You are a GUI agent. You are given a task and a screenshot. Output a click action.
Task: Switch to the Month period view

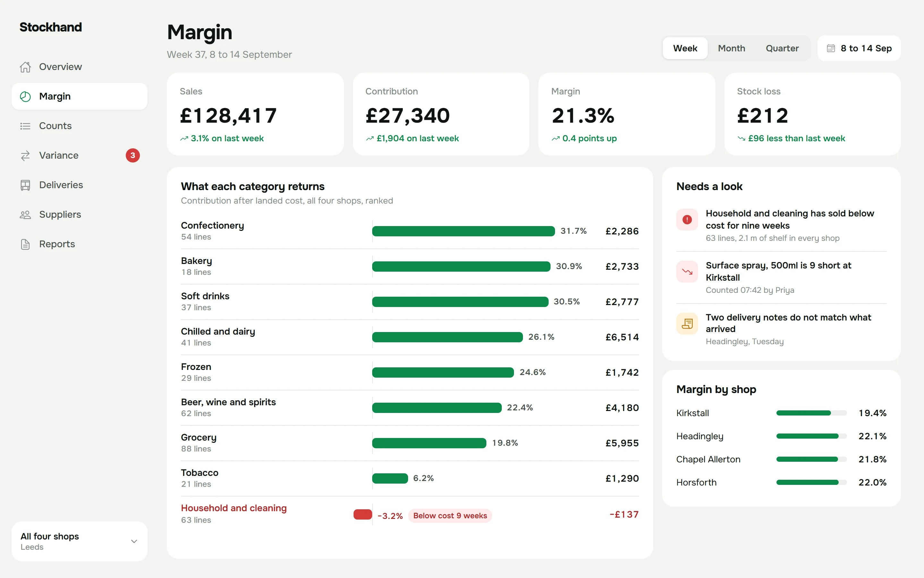(731, 48)
